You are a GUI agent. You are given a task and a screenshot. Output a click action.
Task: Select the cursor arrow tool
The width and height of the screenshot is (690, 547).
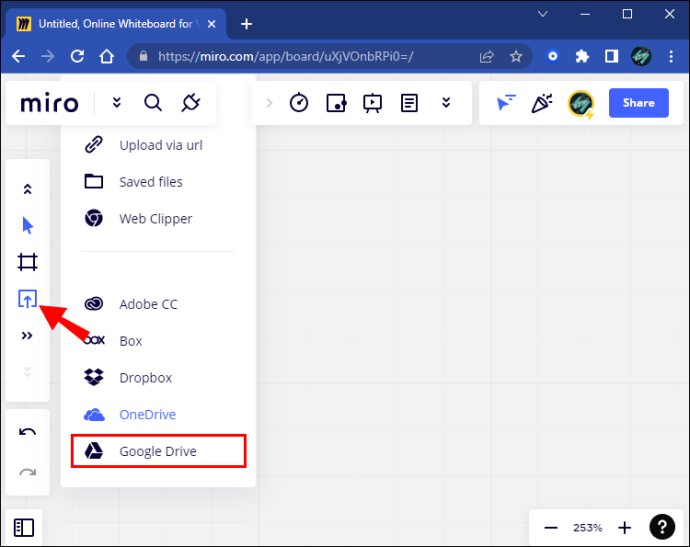coord(27,225)
